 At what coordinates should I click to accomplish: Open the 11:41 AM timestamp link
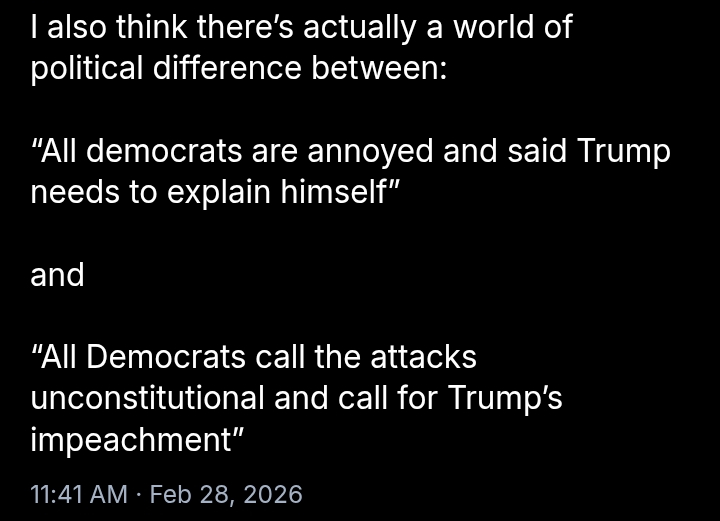click(x=79, y=494)
